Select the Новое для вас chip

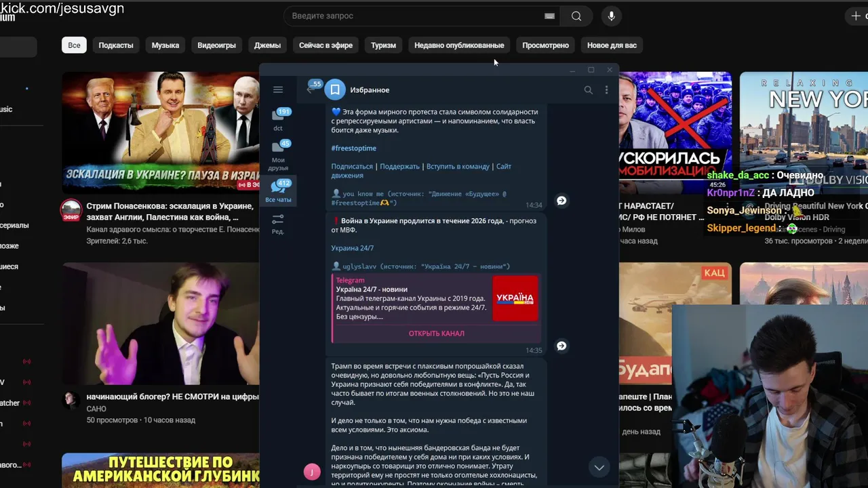(612, 45)
